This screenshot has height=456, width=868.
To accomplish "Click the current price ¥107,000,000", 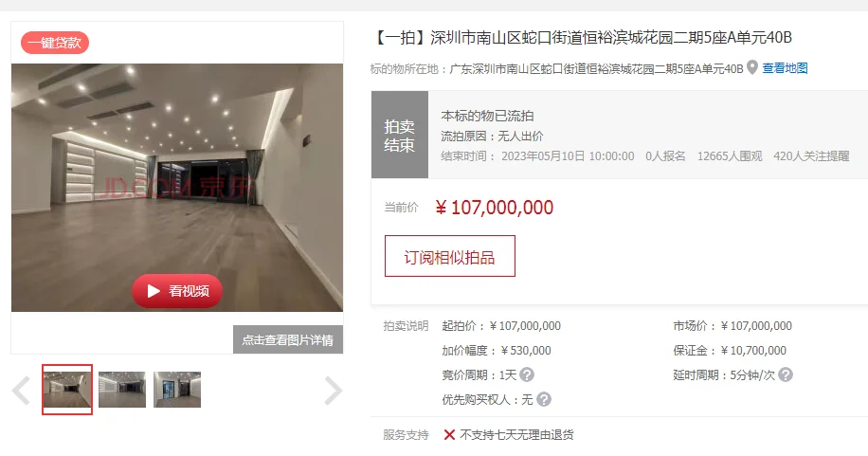I will (x=495, y=208).
